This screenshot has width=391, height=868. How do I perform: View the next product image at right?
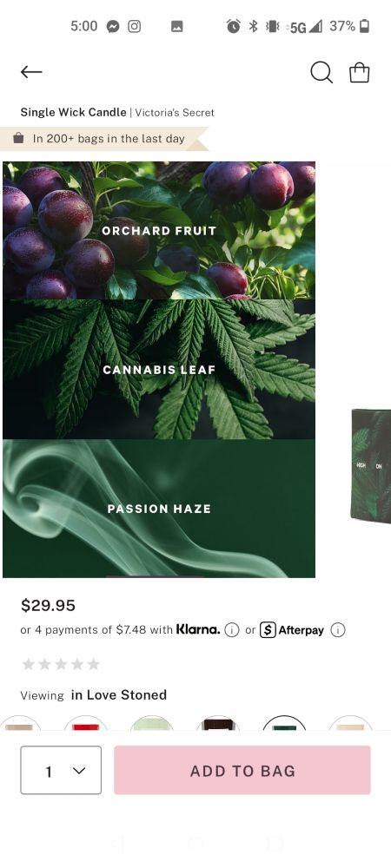point(371,466)
